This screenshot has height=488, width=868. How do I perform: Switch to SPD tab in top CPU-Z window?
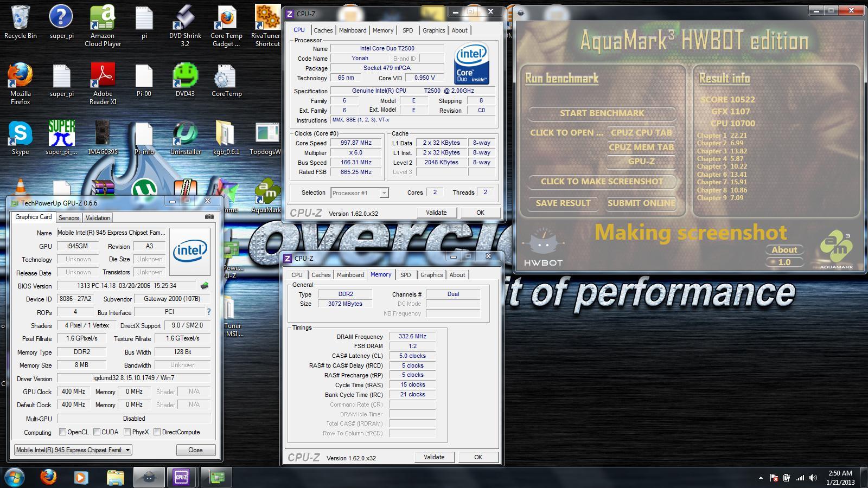pyautogui.click(x=408, y=30)
